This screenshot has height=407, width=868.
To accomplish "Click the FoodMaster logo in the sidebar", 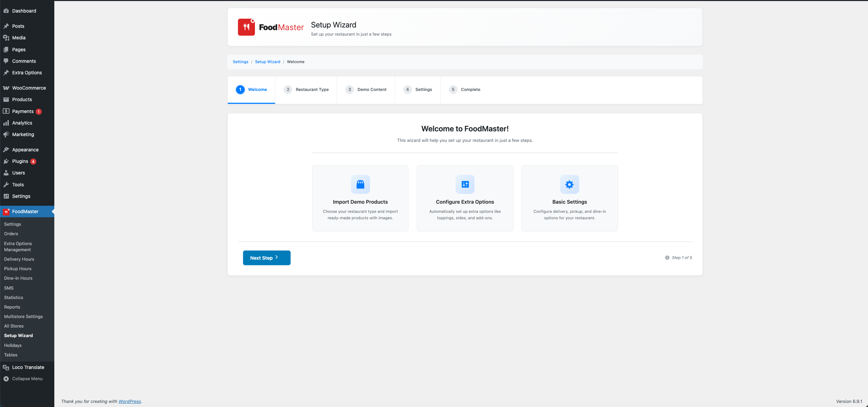I will tap(6, 211).
